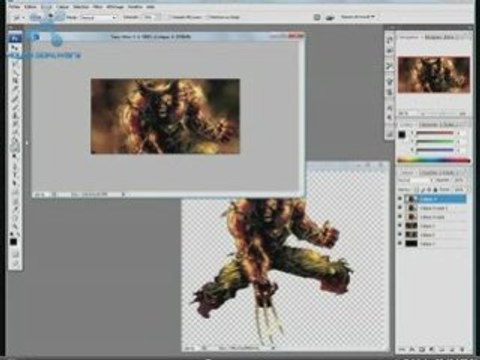Select the Eyedropper tool
480x360 pixels.
pyautogui.click(x=15, y=209)
